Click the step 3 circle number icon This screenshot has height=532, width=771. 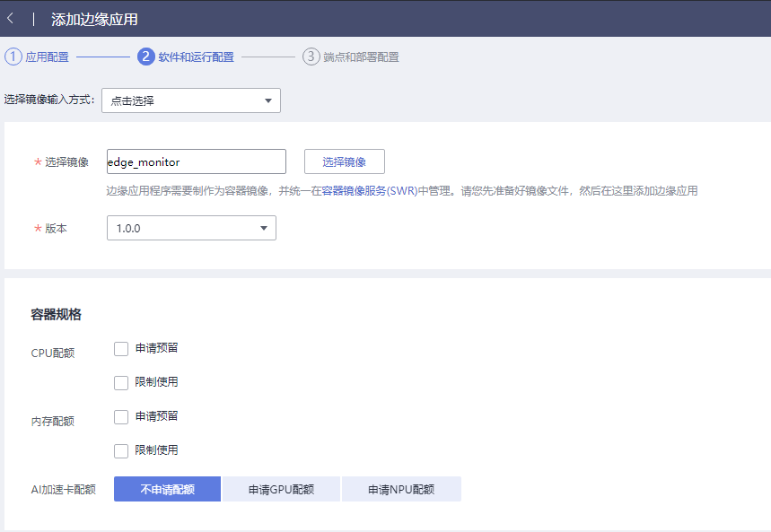pyautogui.click(x=311, y=57)
